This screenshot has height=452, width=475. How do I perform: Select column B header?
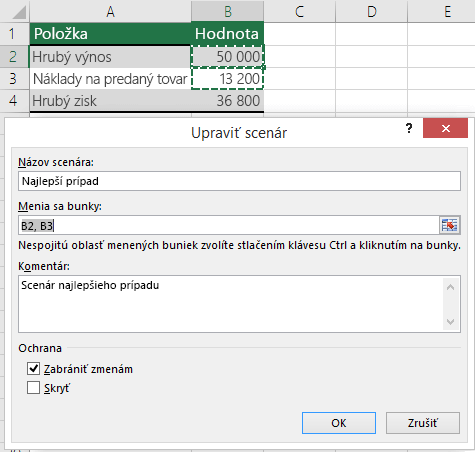point(228,12)
